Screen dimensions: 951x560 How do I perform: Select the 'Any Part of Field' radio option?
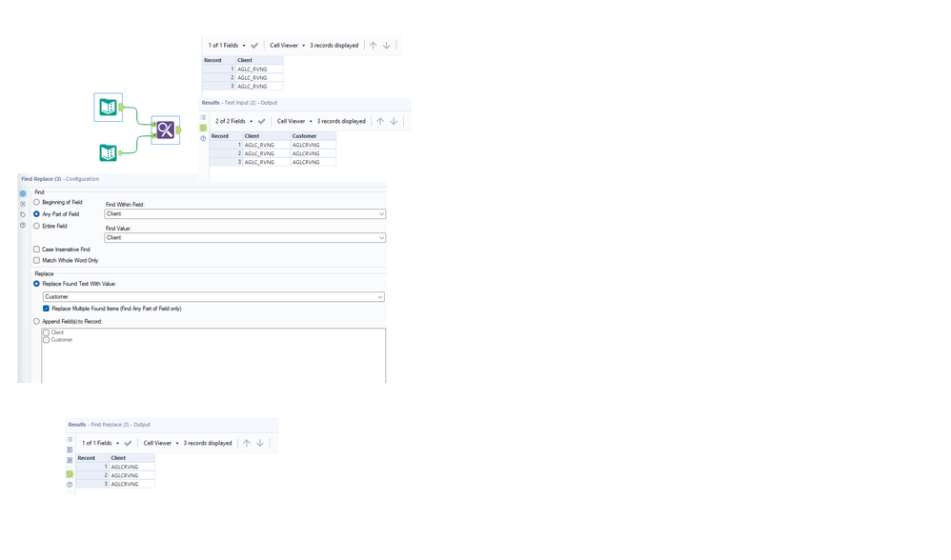[x=36, y=214]
